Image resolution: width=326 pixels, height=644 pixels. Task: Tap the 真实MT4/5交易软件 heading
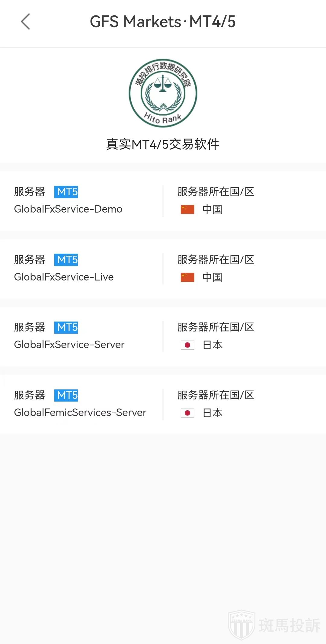pos(163,144)
